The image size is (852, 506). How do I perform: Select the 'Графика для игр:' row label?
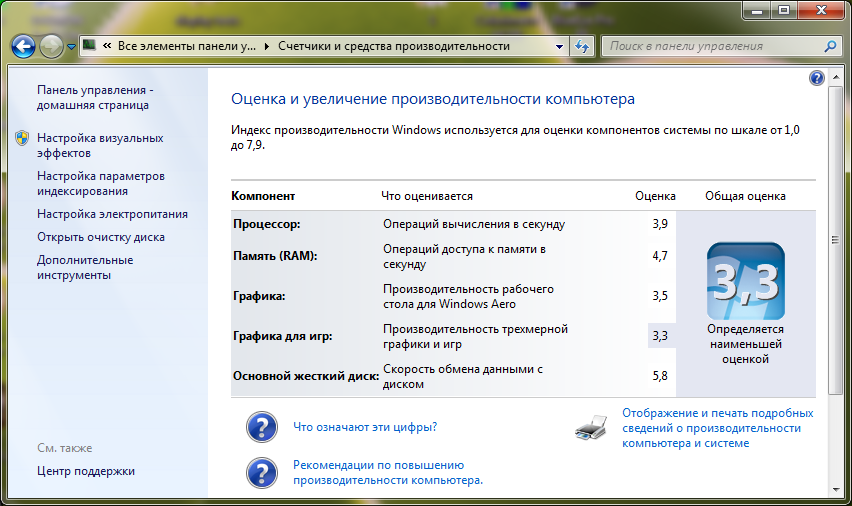coord(283,336)
